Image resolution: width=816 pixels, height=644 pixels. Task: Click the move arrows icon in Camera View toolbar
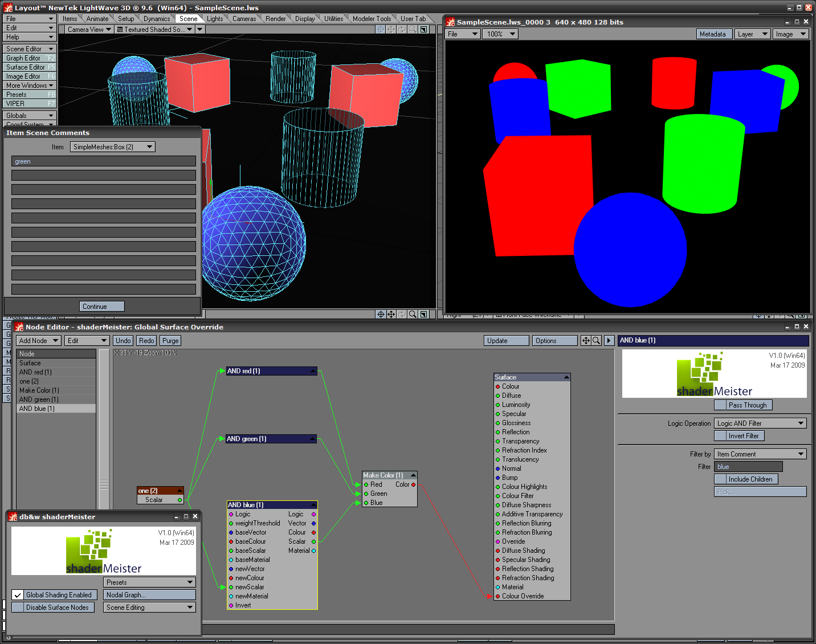(x=391, y=29)
